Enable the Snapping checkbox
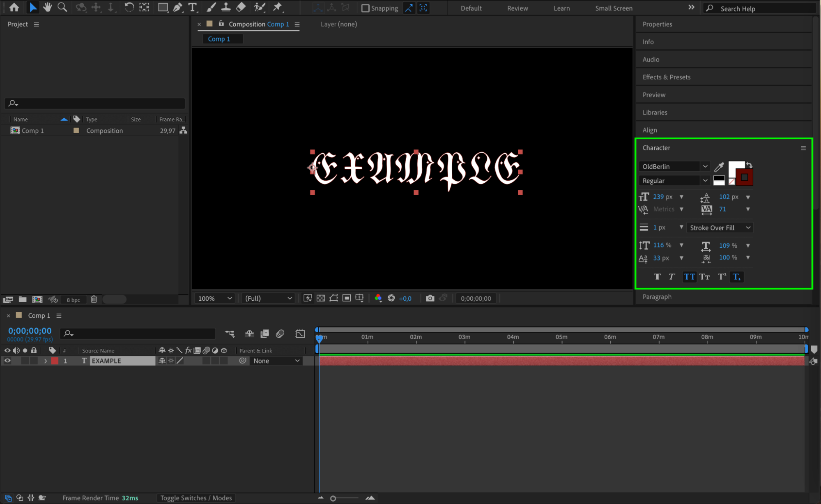Image resolution: width=821 pixels, height=504 pixels. 365,8
